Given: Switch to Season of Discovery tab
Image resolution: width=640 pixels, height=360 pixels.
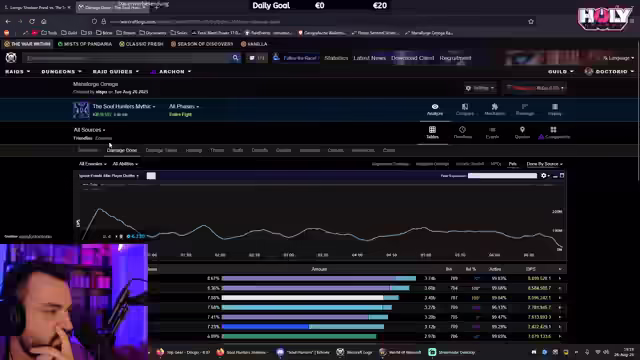Looking at the screenshot, I should tap(202, 44).
